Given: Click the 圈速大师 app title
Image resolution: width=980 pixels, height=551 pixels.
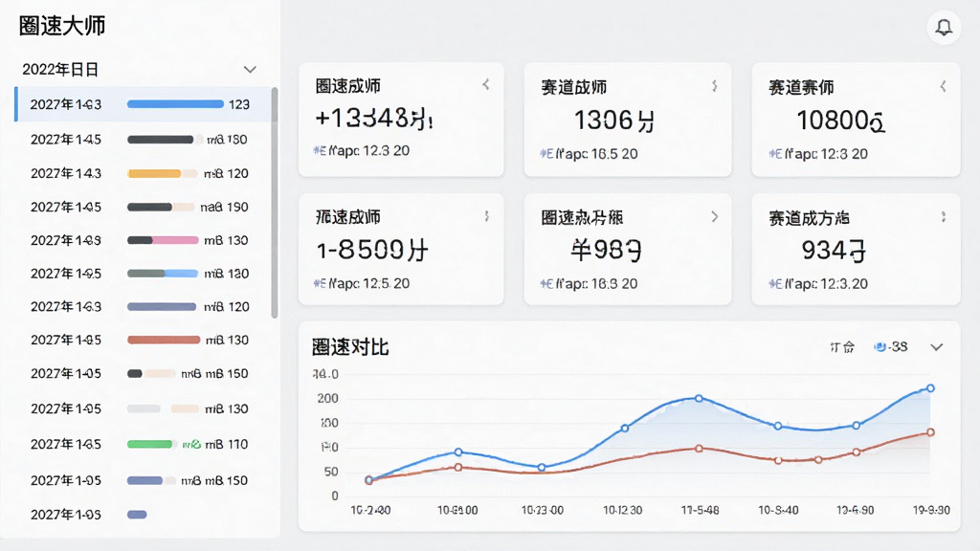Looking at the screenshot, I should coord(62,26).
